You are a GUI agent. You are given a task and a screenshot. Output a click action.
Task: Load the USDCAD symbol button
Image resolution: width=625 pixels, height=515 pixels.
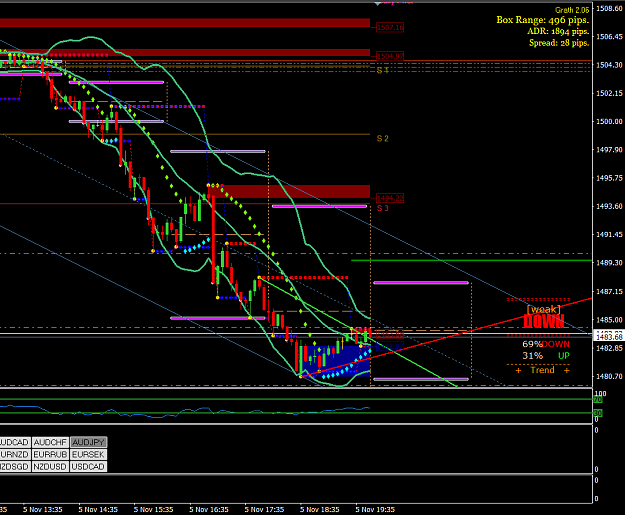88,467
